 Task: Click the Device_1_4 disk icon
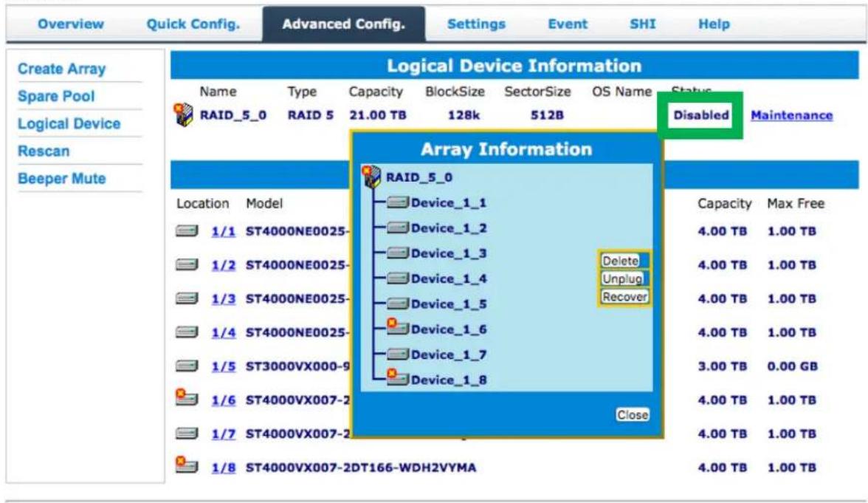click(x=398, y=278)
